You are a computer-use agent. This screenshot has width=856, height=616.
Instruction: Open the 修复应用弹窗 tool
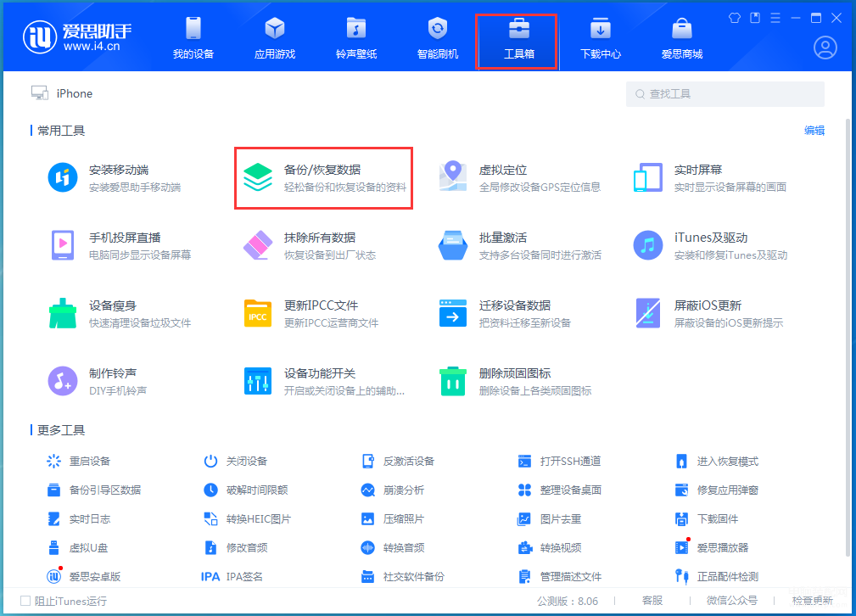[x=717, y=490]
